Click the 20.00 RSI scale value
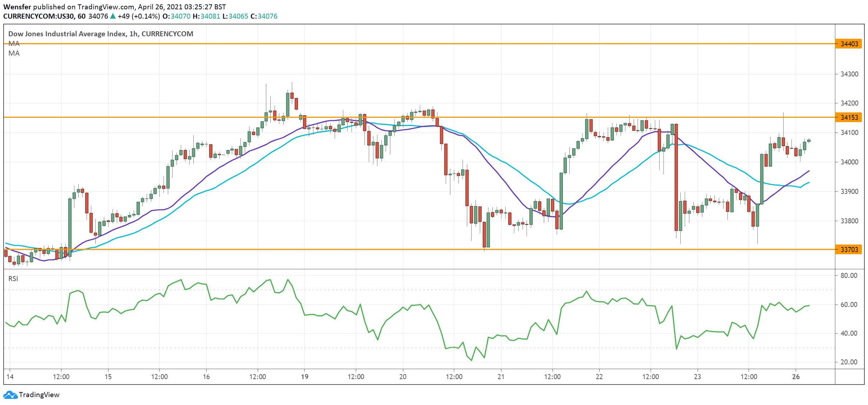868x405 pixels. tap(849, 362)
